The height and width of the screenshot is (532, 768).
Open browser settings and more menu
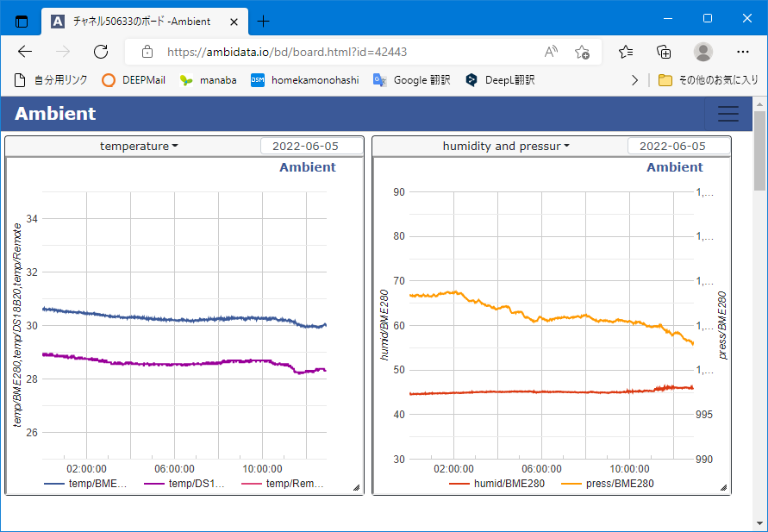(742, 52)
